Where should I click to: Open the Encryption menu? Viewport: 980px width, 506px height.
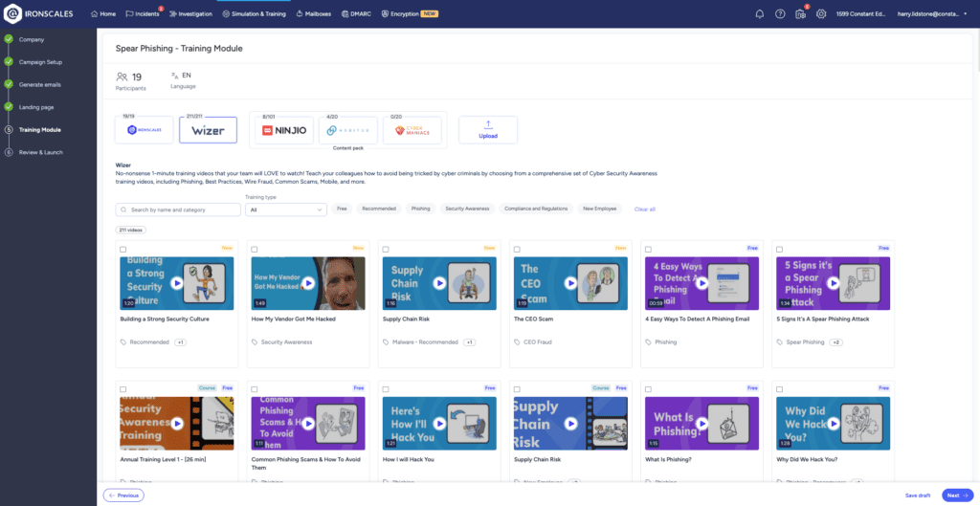tap(410, 13)
